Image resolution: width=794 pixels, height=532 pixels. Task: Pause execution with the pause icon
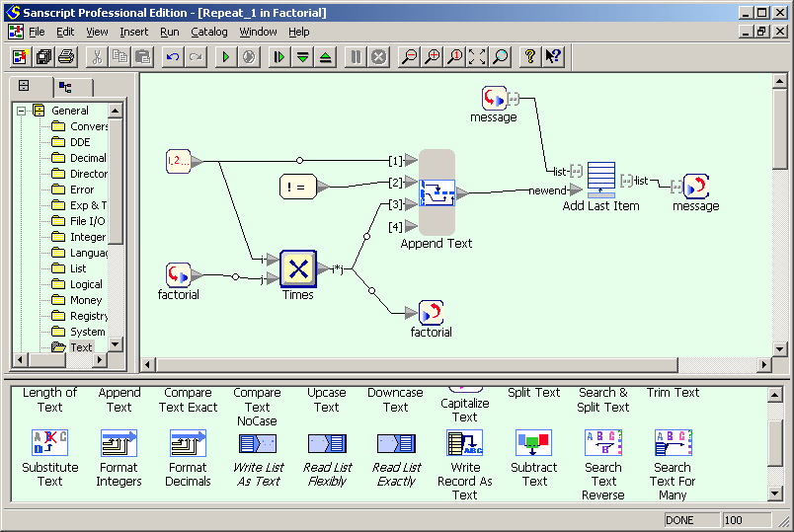(356, 56)
